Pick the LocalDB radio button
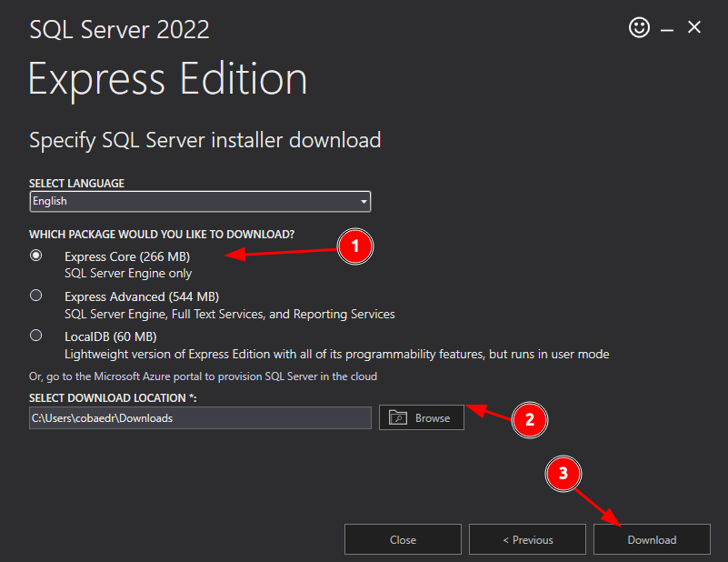The width and height of the screenshot is (728, 562). (36, 336)
